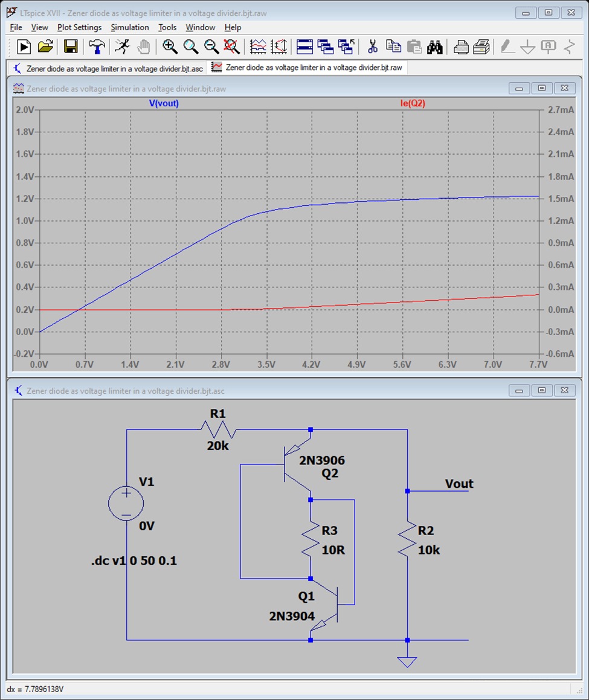Viewport: 589px width, 700px height.
Task: Copy the selected element
Action: click(393, 47)
